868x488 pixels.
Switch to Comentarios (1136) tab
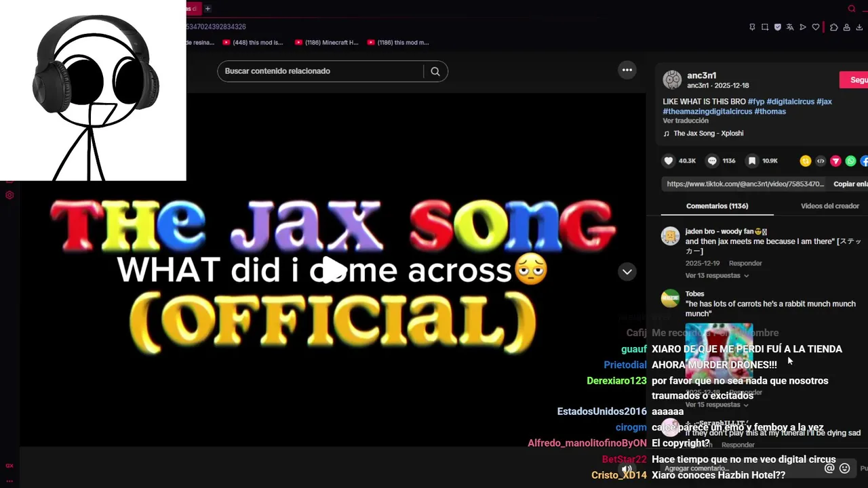pyautogui.click(x=717, y=206)
